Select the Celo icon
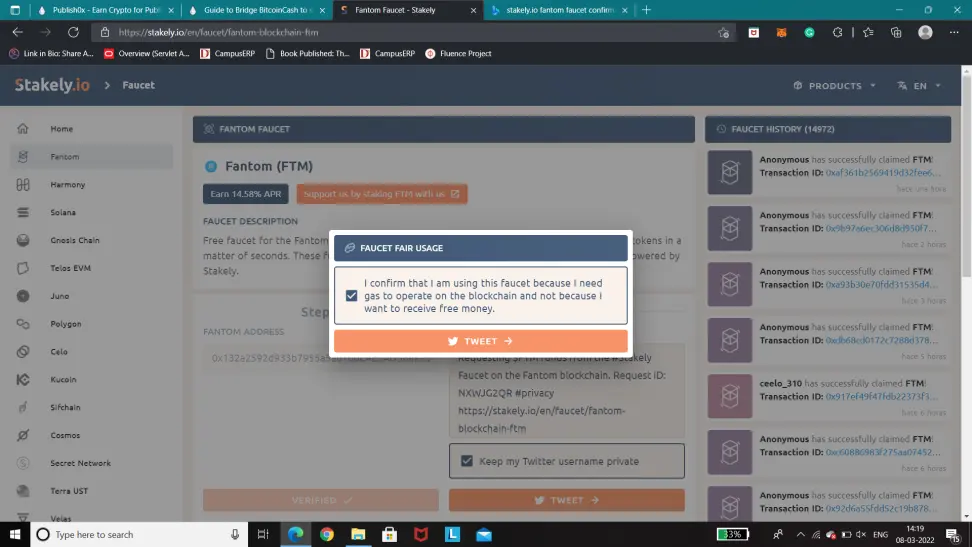This screenshot has width=972, height=547. [23, 352]
